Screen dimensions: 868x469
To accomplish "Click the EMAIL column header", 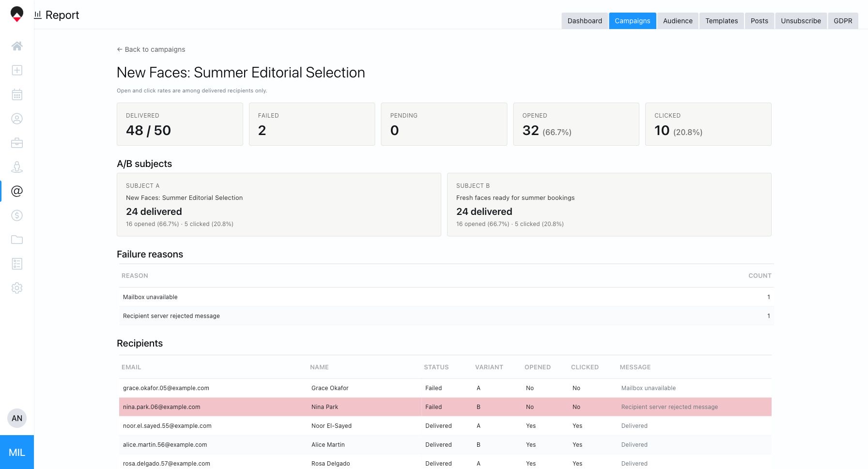I will [131, 367].
